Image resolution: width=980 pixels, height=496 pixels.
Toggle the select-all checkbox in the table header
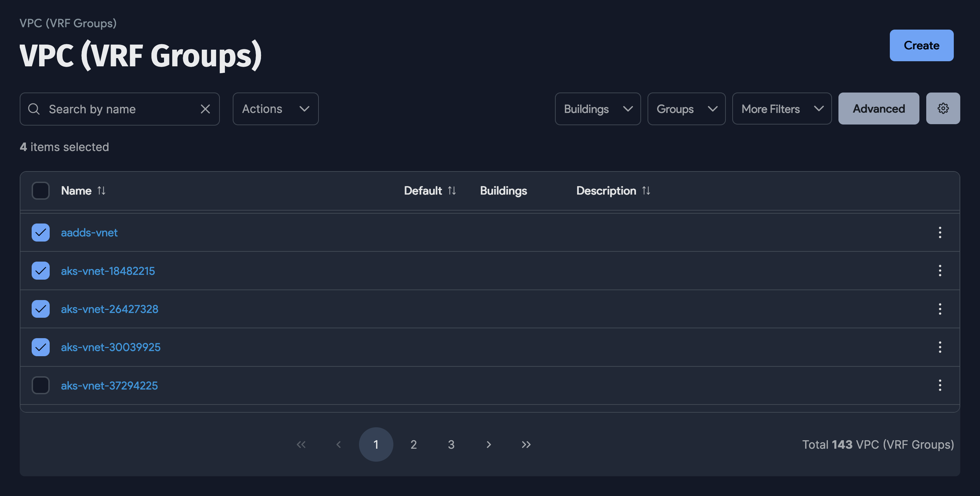(x=41, y=191)
